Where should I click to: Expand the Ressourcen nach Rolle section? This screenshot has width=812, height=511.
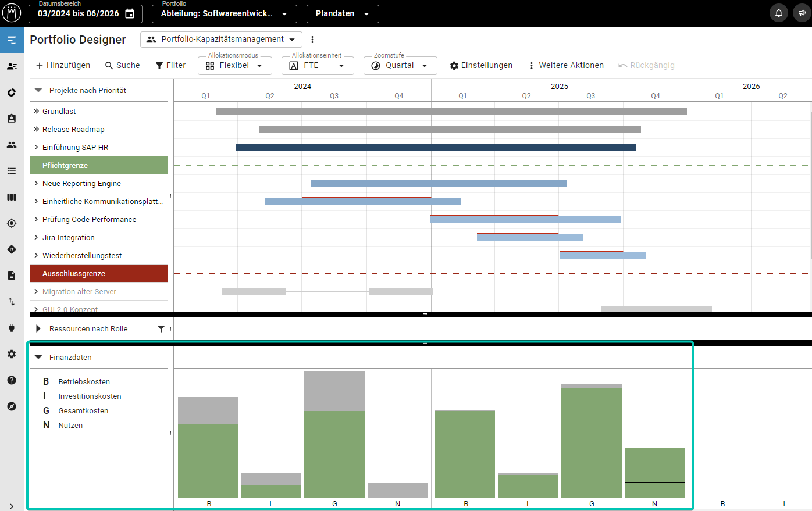pyautogui.click(x=38, y=329)
